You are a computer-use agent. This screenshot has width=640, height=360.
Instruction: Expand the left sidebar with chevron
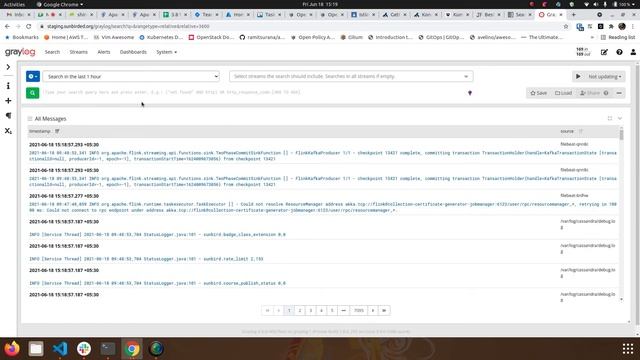8,67
